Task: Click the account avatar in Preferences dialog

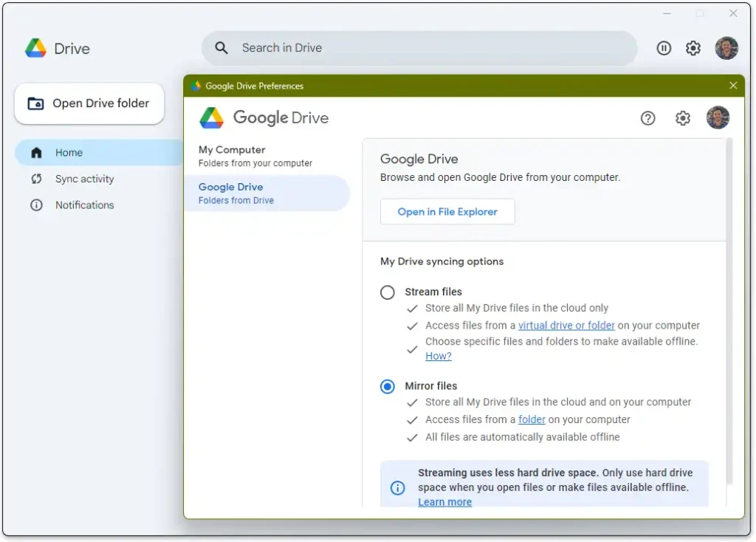Action: (x=717, y=118)
